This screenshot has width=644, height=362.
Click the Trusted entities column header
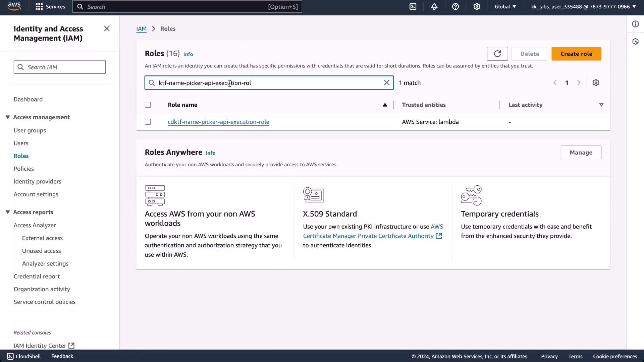coord(424,105)
